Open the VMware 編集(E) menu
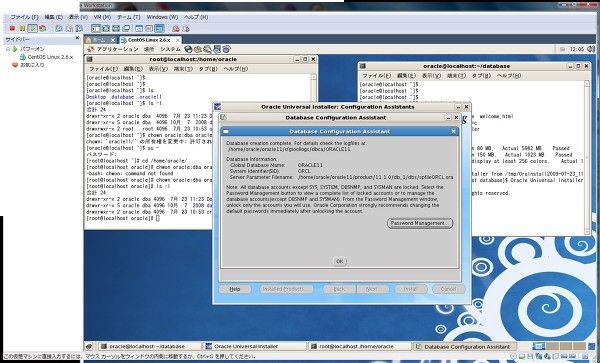This screenshot has height=363, width=600. [54, 17]
